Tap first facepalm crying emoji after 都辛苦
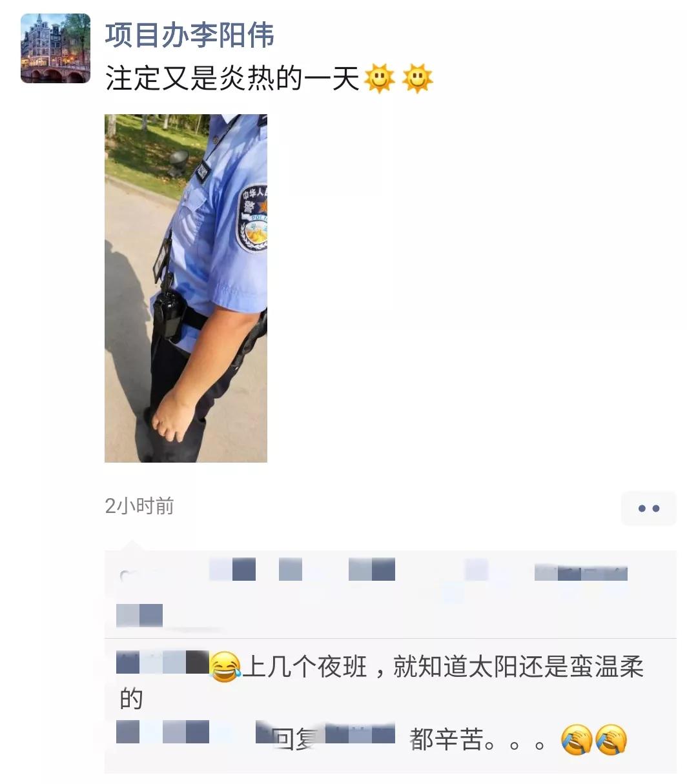This screenshot has width=687, height=784. [577, 740]
